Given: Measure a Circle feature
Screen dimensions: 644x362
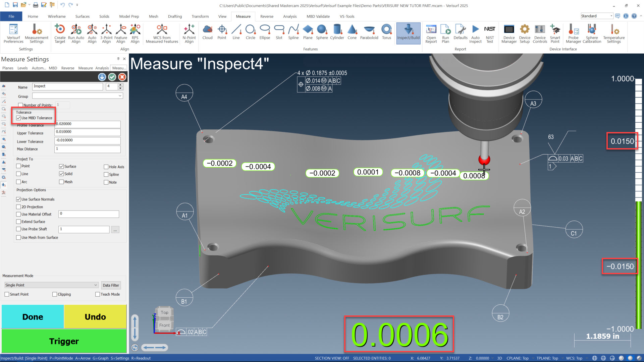Looking at the screenshot, I should (x=251, y=32).
